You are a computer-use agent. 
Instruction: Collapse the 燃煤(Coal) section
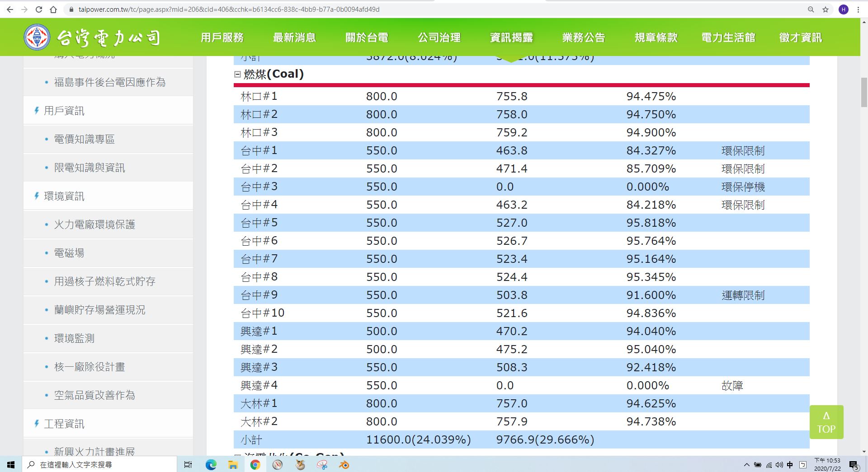coord(237,74)
